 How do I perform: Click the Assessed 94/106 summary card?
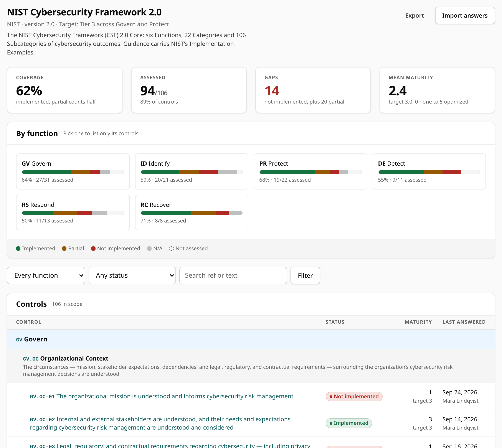point(189,90)
